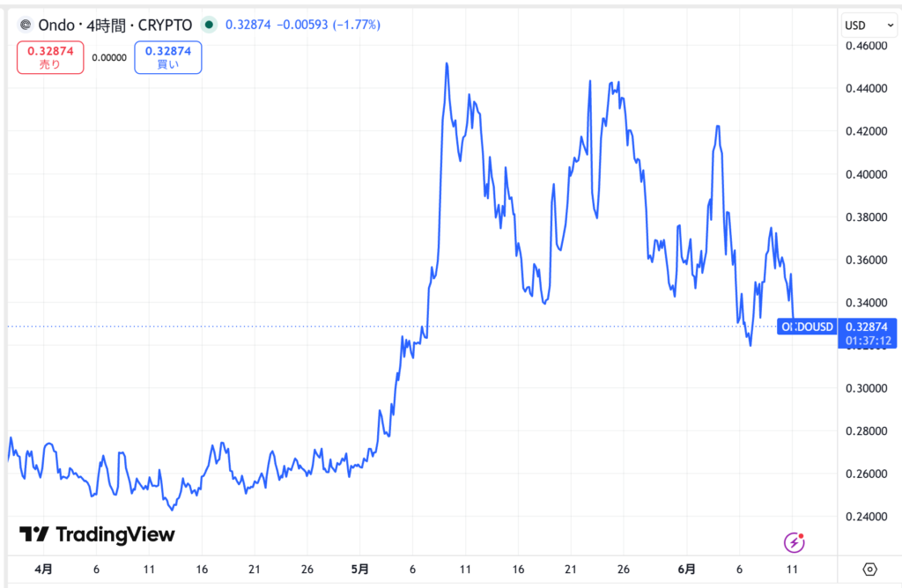902x588 pixels.
Task: Click the 0.38000 price axis label
Action: coord(867,217)
